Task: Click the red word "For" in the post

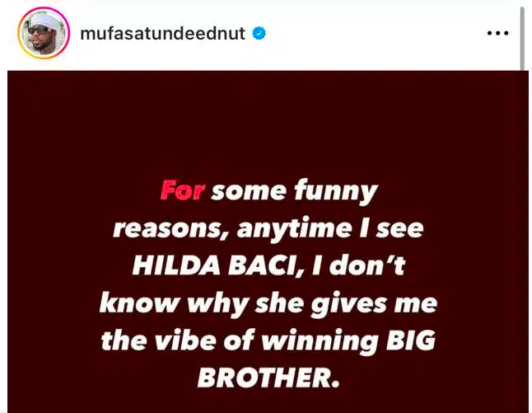Action: (183, 190)
